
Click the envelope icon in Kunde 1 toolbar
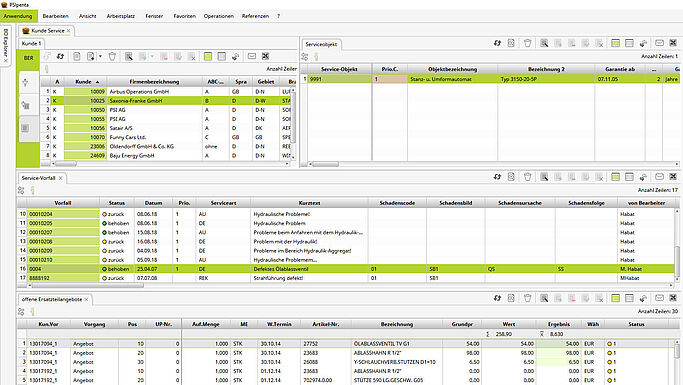click(252, 56)
